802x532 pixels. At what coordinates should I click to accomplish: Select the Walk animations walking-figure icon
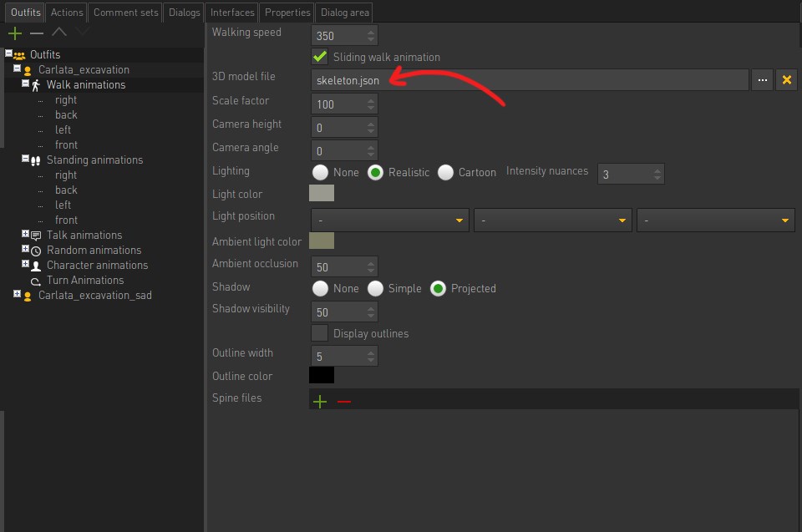[36, 85]
